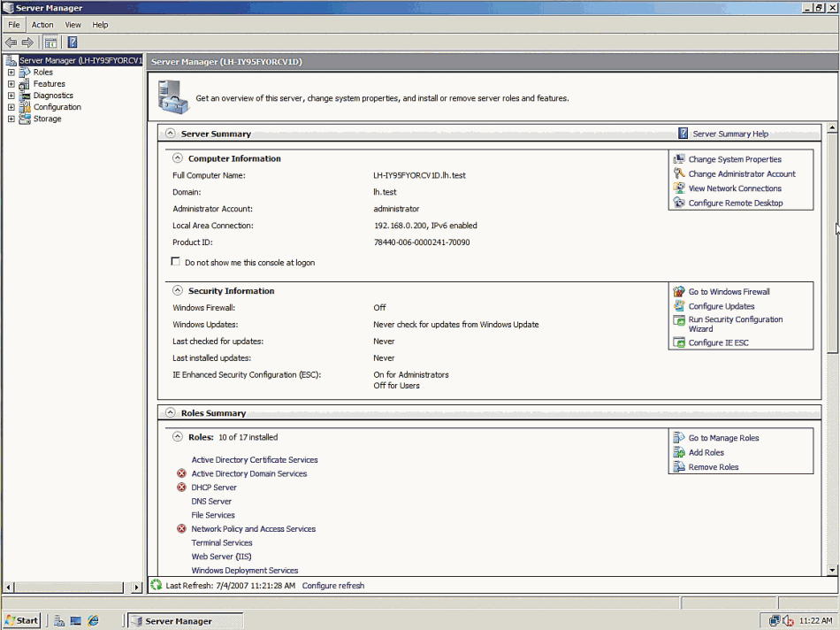
Task: Collapse the Server Summary section
Action: pyautogui.click(x=170, y=134)
